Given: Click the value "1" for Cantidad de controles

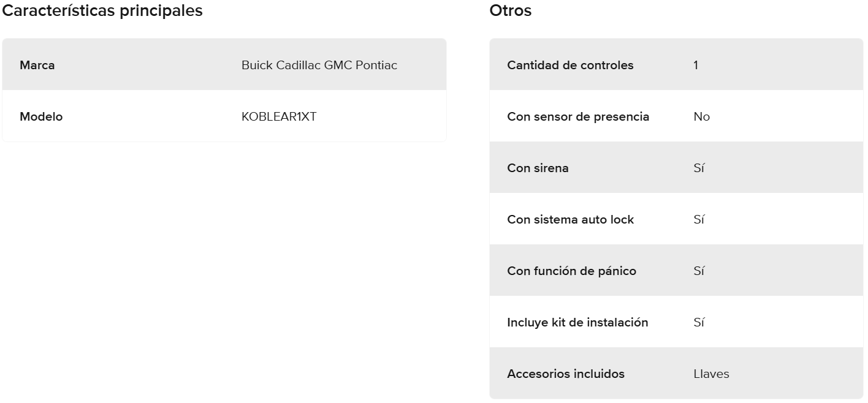Looking at the screenshot, I should click(696, 65).
